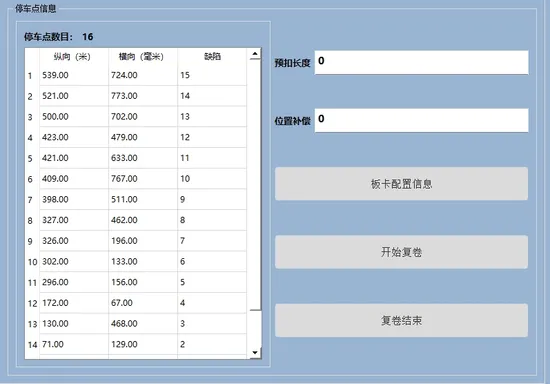
Task: Select cell 327.00 in row 8
Action: pyautogui.click(x=74, y=220)
